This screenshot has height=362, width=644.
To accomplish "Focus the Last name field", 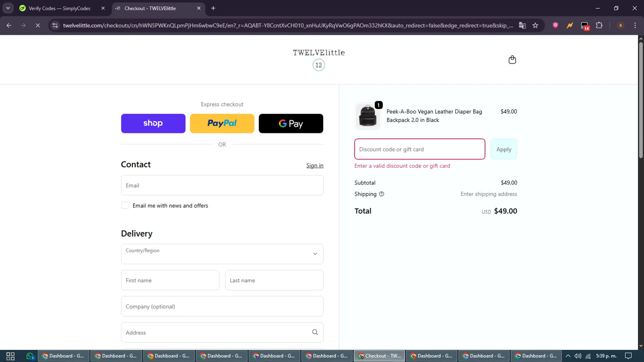I will click(x=274, y=280).
